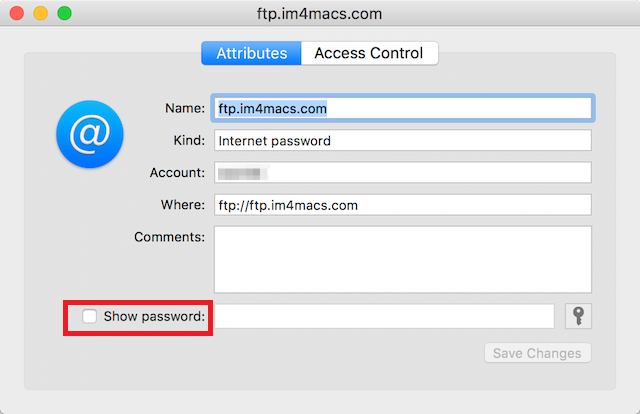Click the Where: label
This screenshot has width=640, height=414.
pos(182,206)
